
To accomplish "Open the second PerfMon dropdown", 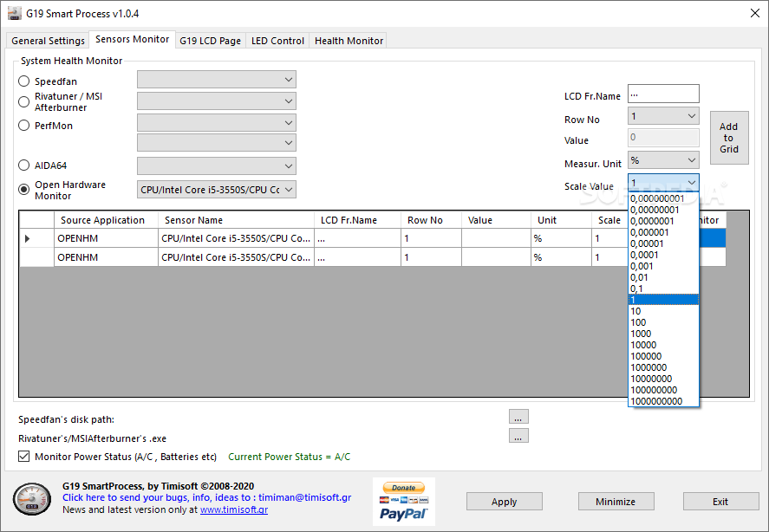I will 216,143.
